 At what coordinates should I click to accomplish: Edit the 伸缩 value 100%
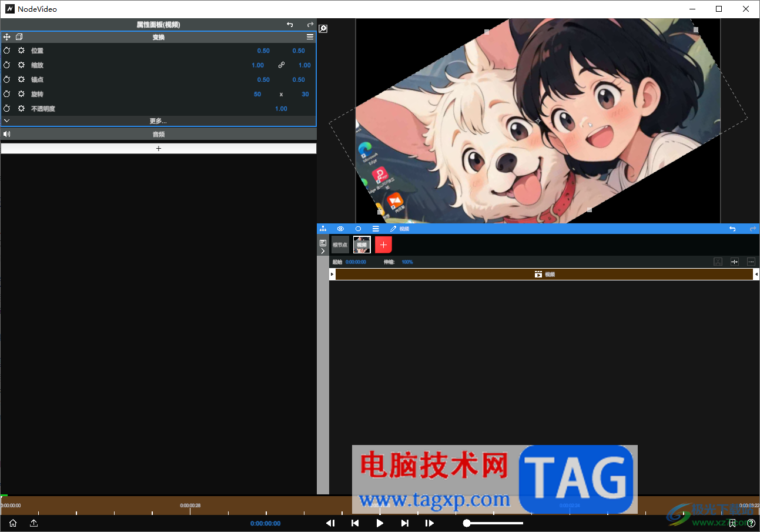[407, 262]
